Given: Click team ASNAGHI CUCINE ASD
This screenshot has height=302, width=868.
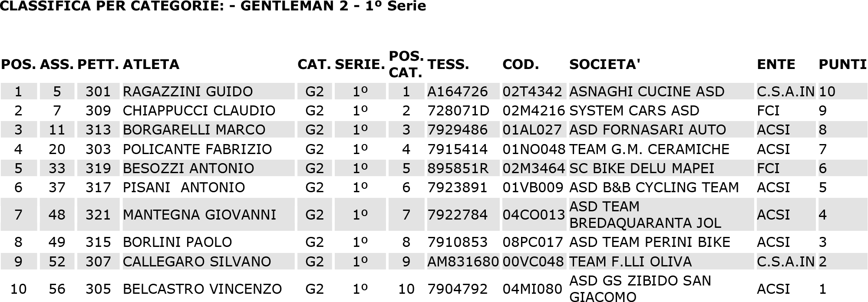Looking at the screenshot, I should [647, 92].
